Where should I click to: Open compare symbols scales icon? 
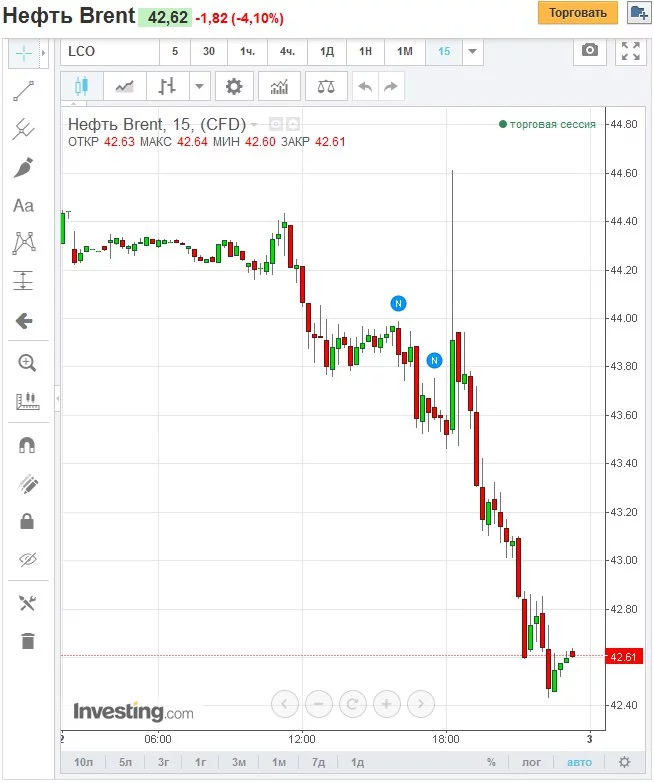(326, 86)
